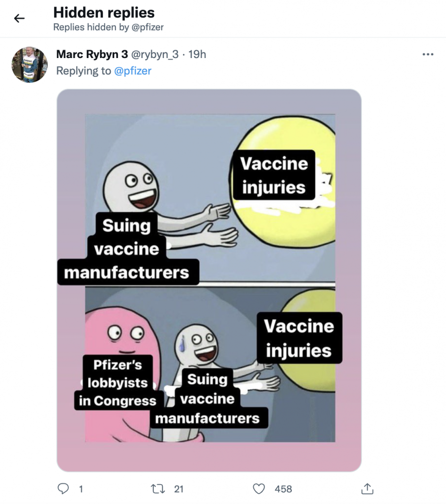Open Marc Rybyn 3's profile avatar
446x504 pixels.
[x=29, y=65]
